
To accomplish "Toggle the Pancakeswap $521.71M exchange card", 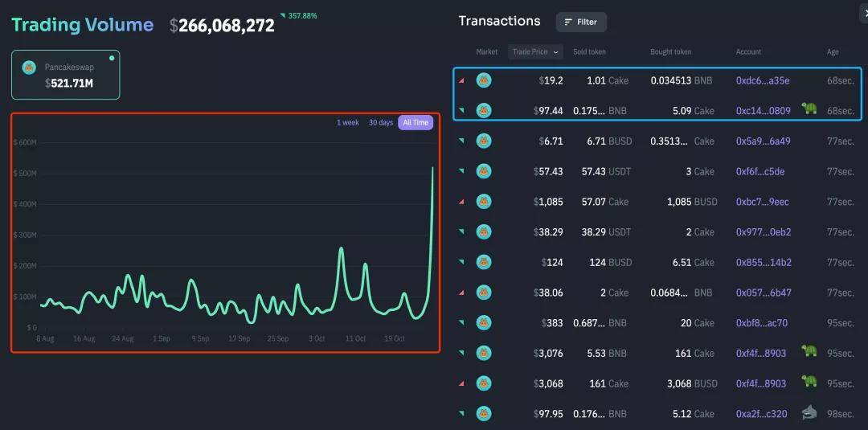I will coord(65,75).
